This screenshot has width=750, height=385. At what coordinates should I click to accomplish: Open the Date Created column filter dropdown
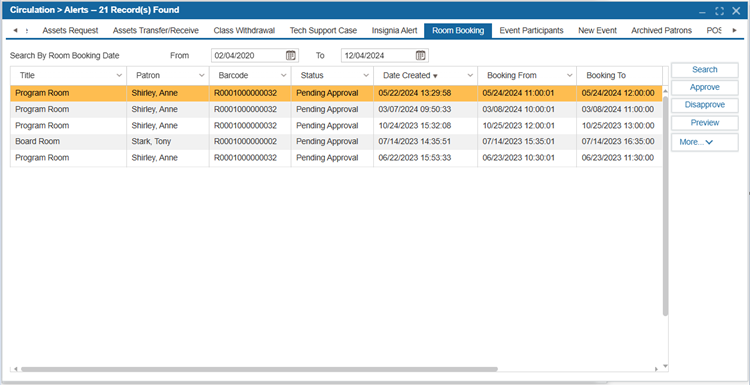(470, 76)
